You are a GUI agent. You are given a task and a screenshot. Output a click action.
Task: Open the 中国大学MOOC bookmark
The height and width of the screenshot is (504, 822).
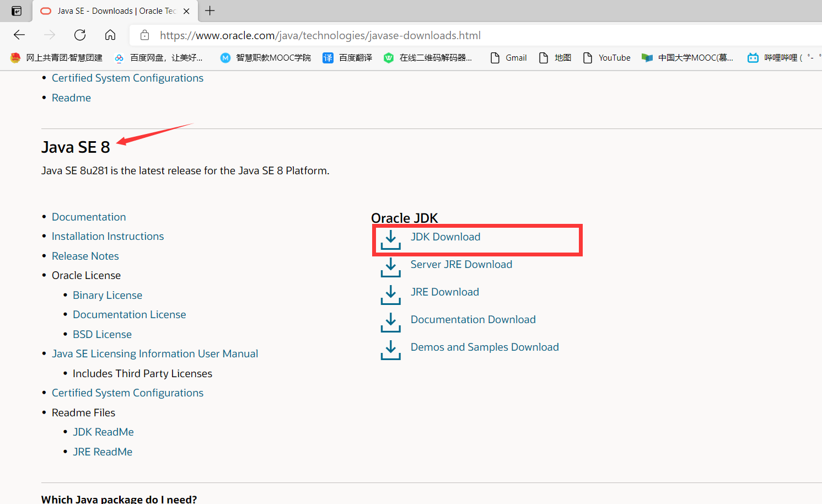[x=687, y=58]
